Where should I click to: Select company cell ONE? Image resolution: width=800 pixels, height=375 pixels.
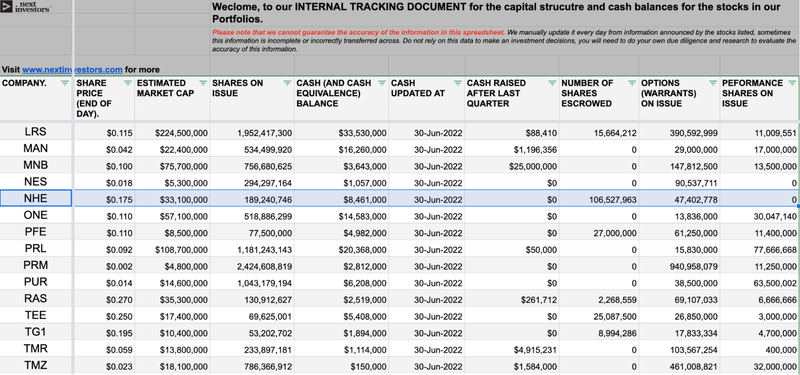tap(35, 215)
